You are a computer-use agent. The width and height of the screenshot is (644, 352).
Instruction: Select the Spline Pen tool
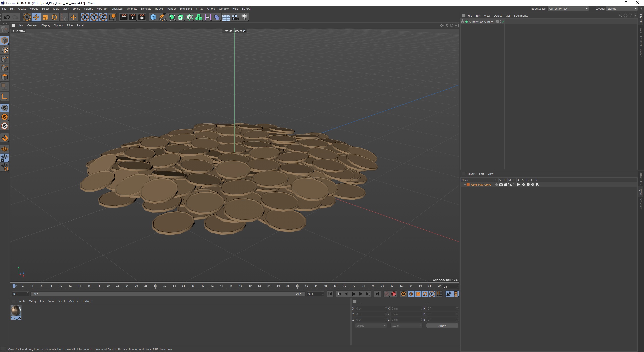pyautogui.click(x=163, y=17)
